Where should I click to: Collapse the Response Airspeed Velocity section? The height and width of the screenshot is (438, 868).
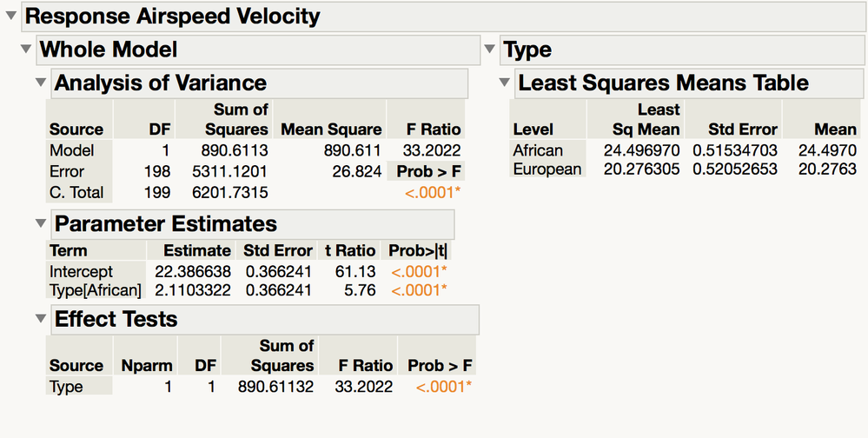pos(10,16)
